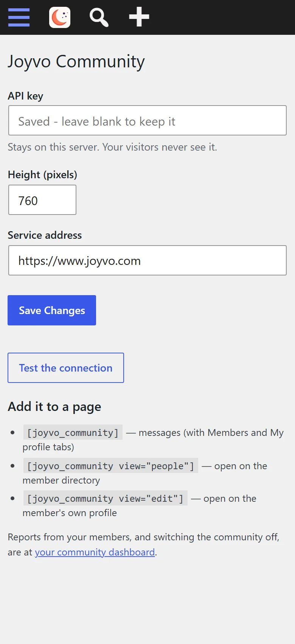Click Test the connection button
Screen dimensions: 295x644
66,368
